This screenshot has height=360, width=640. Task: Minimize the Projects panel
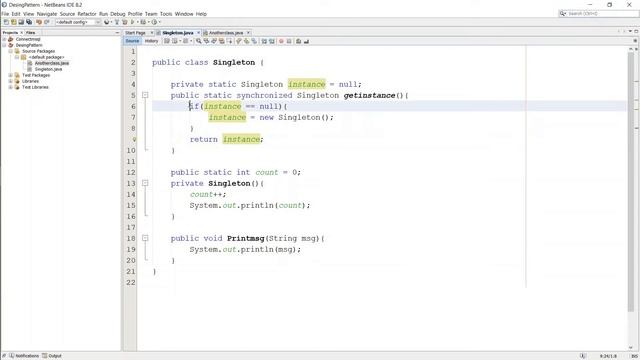click(117, 33)
